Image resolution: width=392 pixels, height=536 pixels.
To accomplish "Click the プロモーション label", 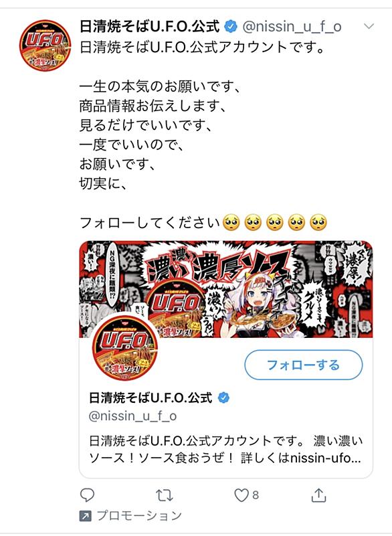I will pyautogui.click(x=139, y=515).
